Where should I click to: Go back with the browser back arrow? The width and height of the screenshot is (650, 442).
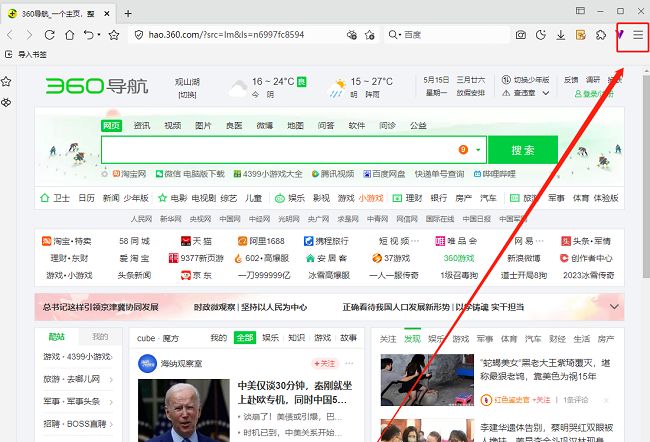10,35
